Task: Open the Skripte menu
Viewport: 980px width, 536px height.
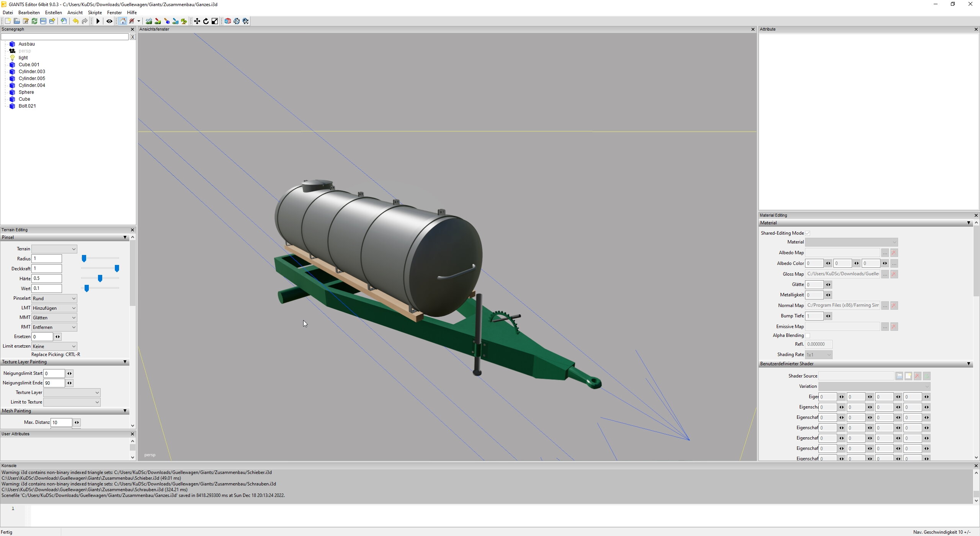Action: pos(95,13)
